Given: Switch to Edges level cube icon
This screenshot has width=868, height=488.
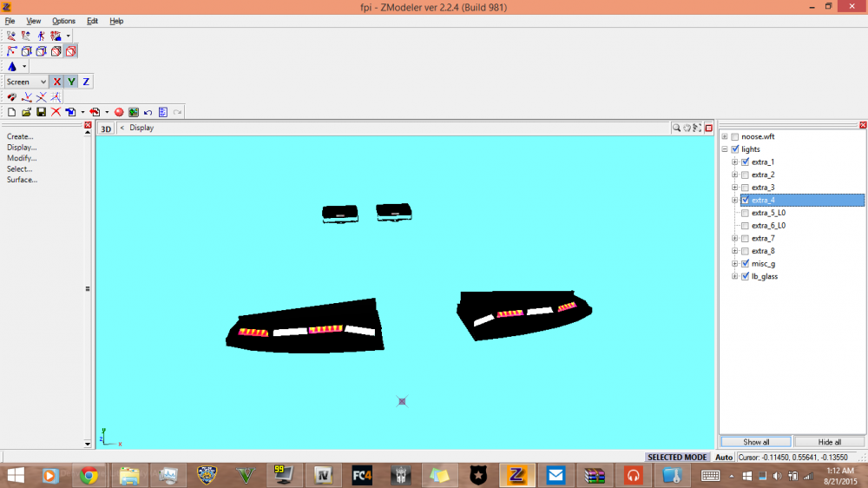Looking at the screenshot, I should point(27,51).
